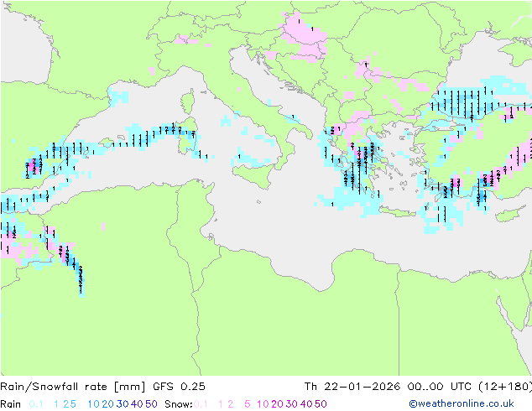Screen dimensions: 532x411
Task: Open the ©weatheronline.co.uk copyright link
Action: tap(461, 404)
